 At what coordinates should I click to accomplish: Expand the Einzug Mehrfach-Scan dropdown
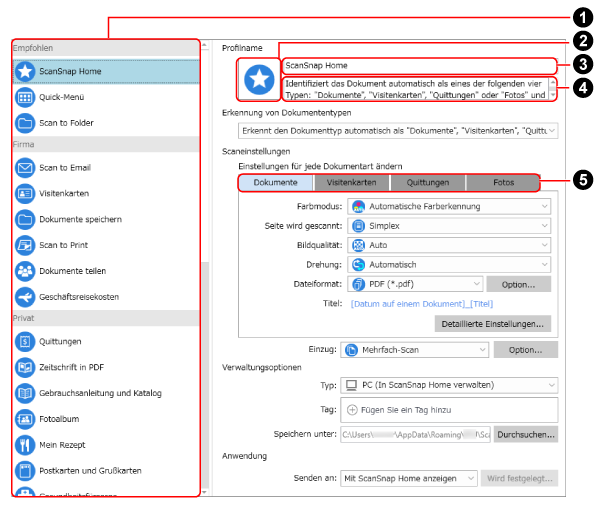pos(414,350)
